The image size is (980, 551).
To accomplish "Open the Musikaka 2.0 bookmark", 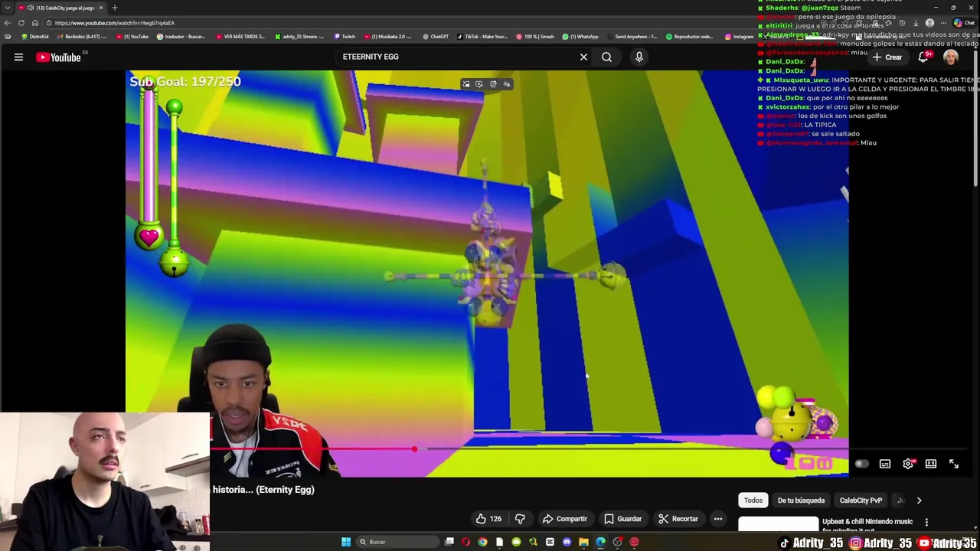I will click(x=387, y=37).
